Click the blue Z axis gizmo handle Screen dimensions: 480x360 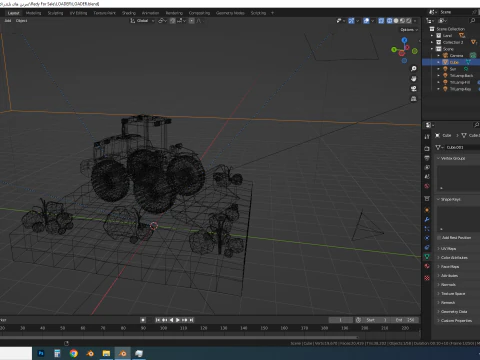(x=404, y=40)
